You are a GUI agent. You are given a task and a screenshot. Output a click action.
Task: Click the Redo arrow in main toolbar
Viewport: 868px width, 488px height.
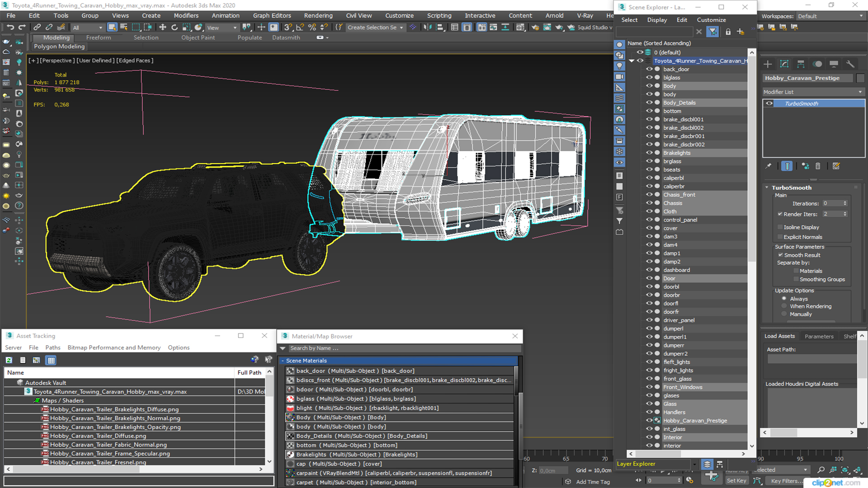22,27
